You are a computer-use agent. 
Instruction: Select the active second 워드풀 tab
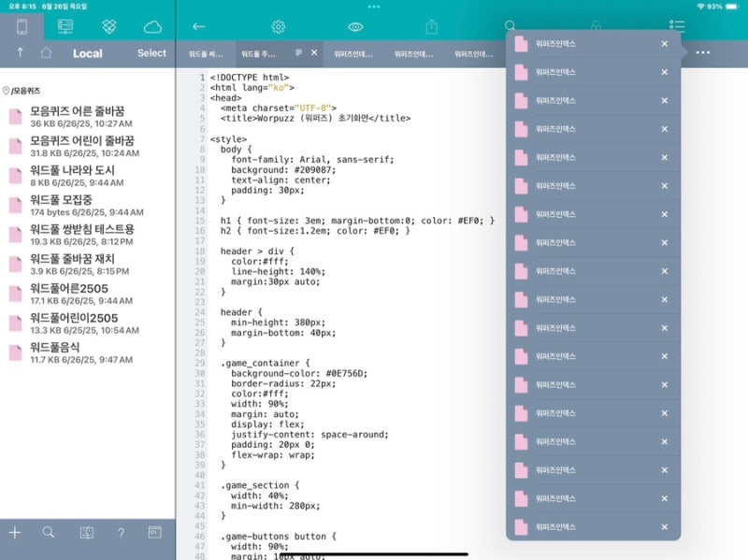coord(258,54)
